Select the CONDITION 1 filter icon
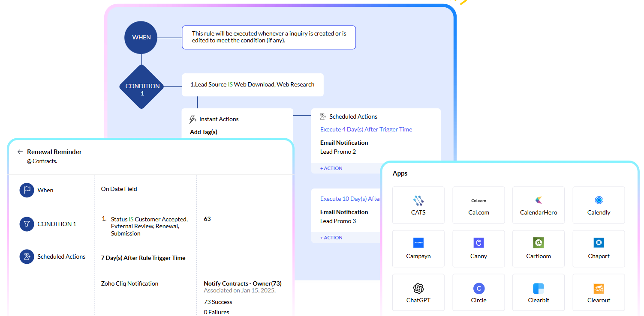 tap(27, 224)
